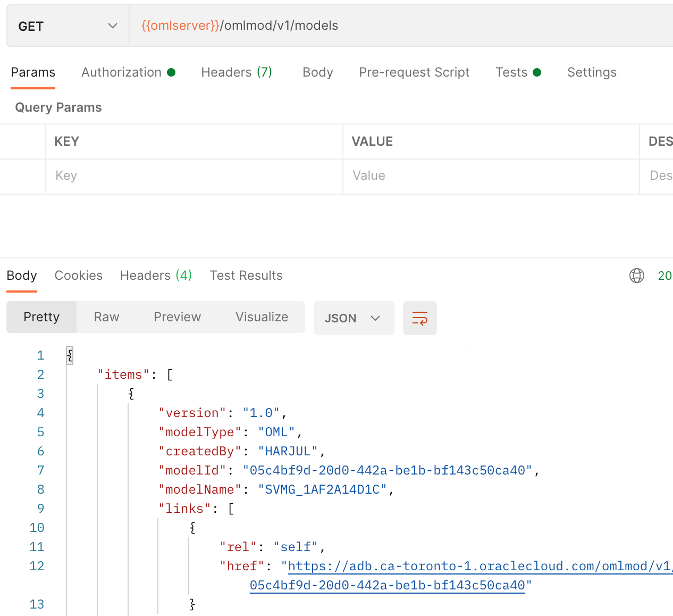Open the Tests tab
The width and height of the screenshot is (673, 616).
[x=512, y=72]
